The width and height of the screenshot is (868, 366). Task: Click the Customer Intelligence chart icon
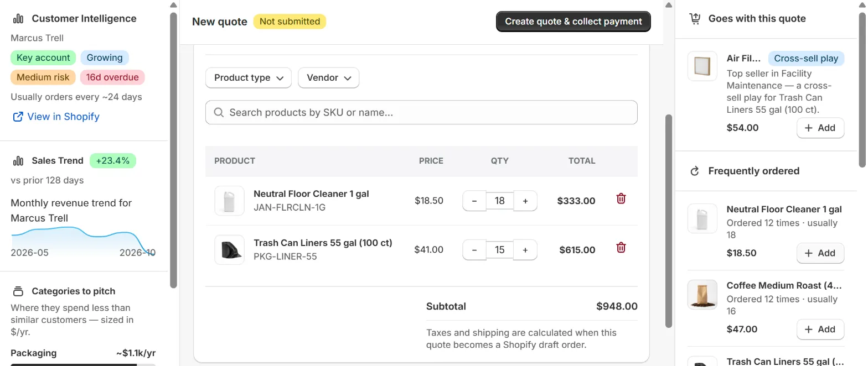[18, 19]
